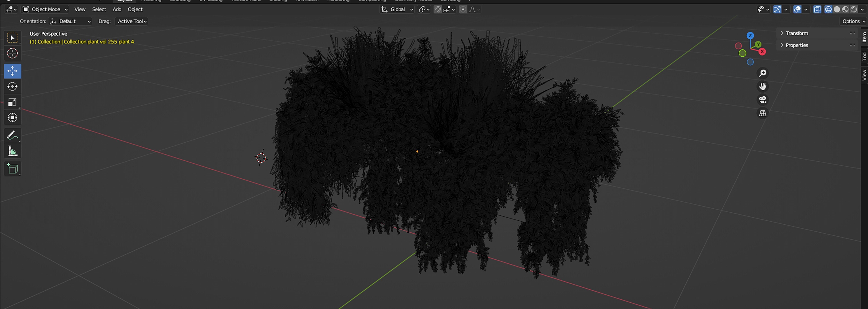The image size is (868, 309).
Task: Switch to rendered viewport shading
Action: pos(853,9)
